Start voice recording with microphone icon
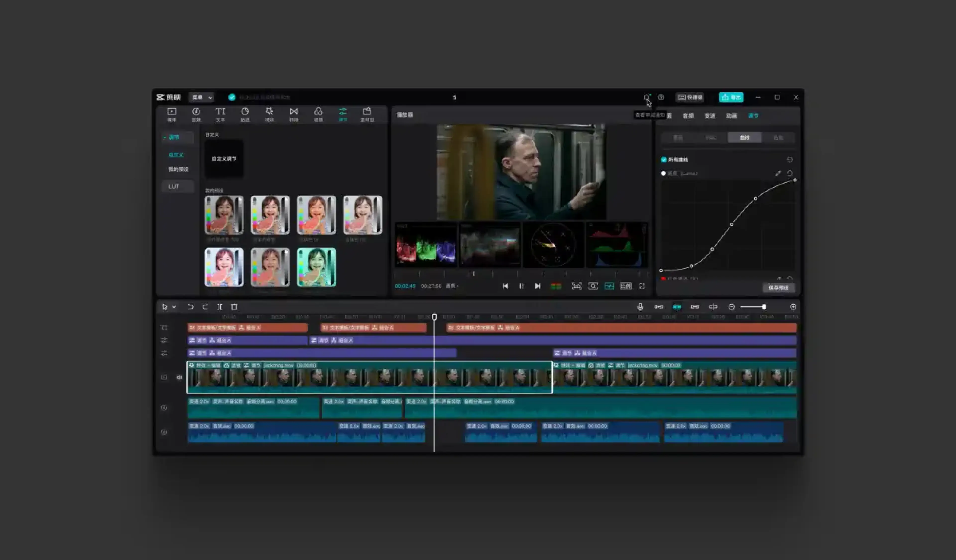This screenshot has height=560, width=956. (x=640, y=307)
